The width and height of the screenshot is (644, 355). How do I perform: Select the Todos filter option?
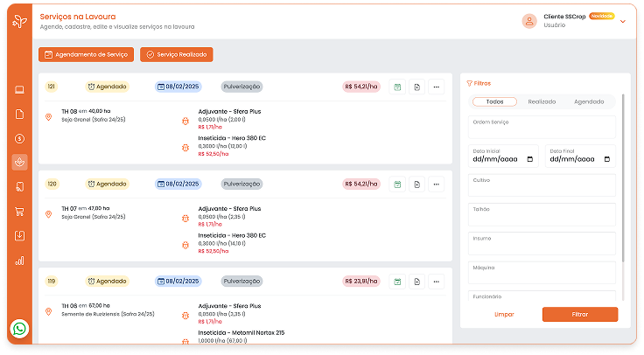(x=494, y=101)
